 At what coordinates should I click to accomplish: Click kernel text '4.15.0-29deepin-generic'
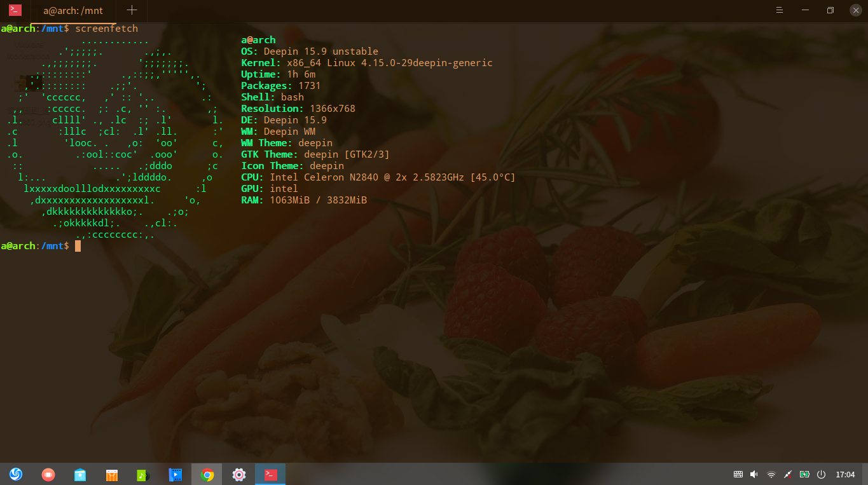(x=427, y=63)
